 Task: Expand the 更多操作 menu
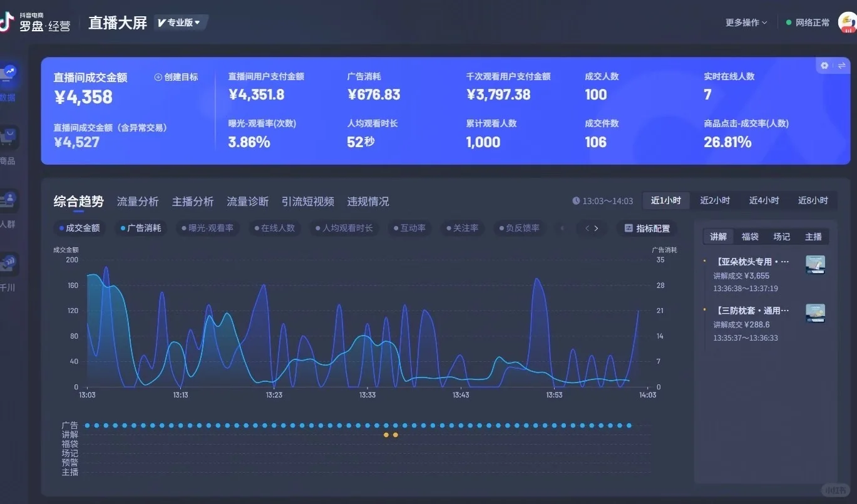tap(746, 22)
